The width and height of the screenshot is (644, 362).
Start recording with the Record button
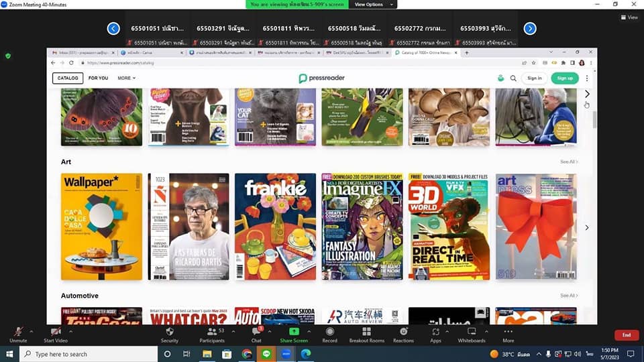(x=330, y=333)
